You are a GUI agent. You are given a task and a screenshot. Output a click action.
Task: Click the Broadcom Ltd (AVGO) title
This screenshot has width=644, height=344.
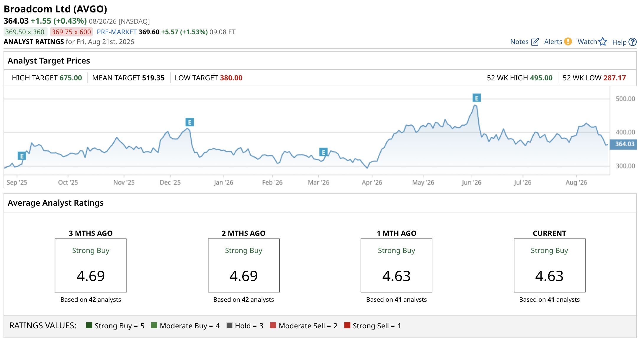click(x=55, y=9)
